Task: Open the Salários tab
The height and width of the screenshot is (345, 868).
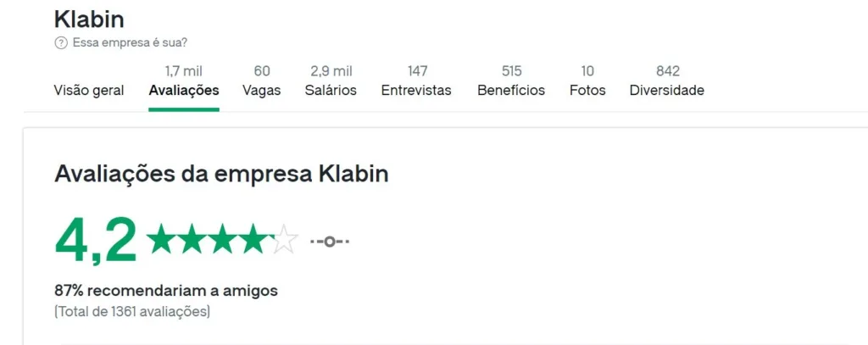Action: [x=331, y=81]
